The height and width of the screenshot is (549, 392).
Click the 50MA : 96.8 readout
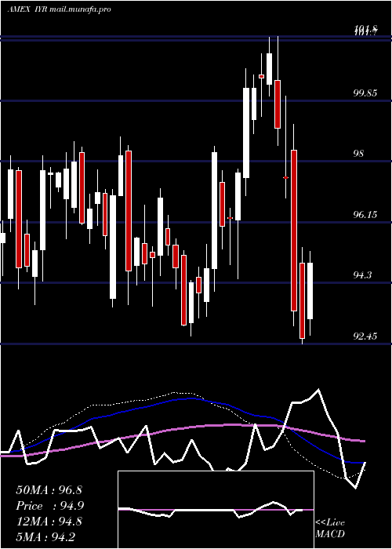(49, 490)
